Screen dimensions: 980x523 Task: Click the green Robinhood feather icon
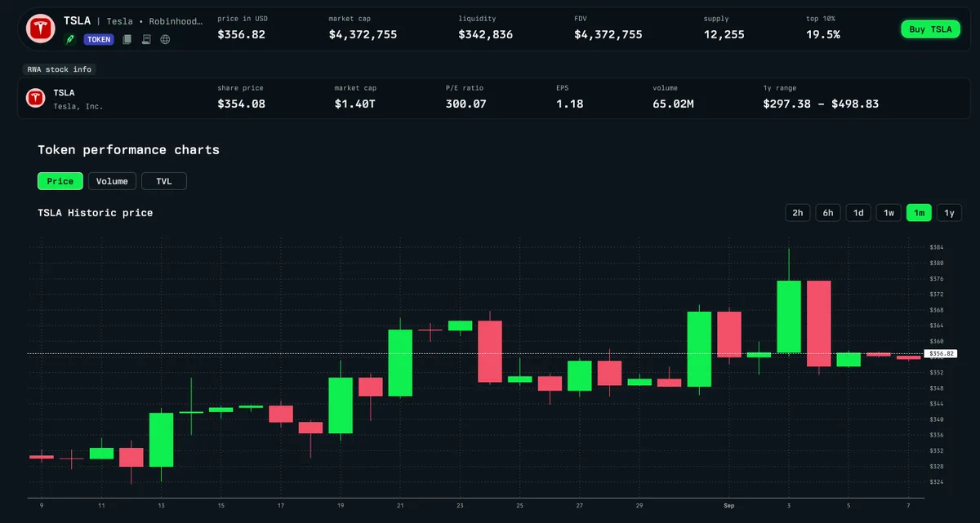point(70,39)
